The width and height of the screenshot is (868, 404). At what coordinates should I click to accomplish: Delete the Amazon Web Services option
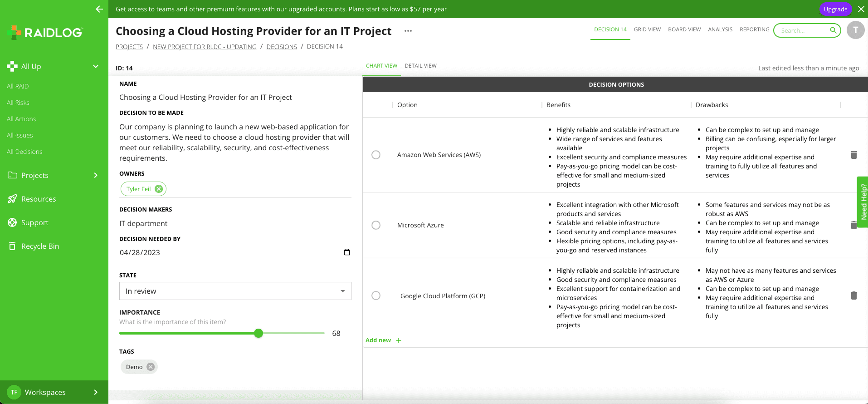coord(853,155)
